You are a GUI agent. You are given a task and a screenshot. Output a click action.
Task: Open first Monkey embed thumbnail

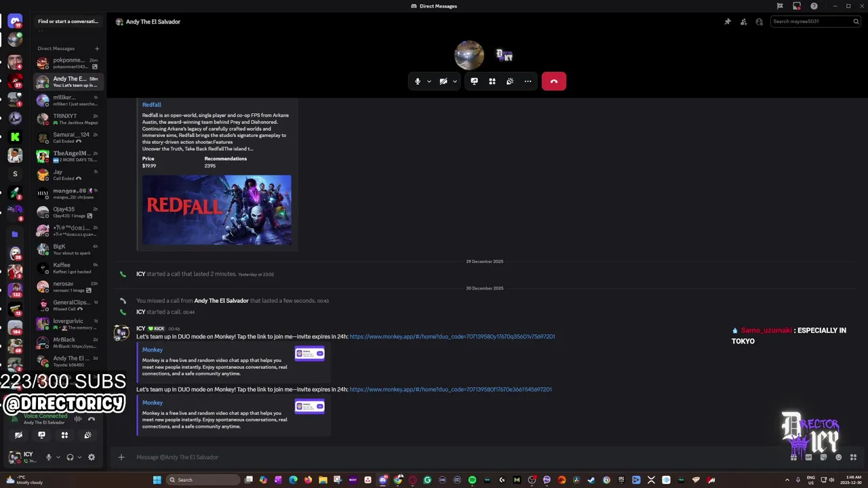310,353
